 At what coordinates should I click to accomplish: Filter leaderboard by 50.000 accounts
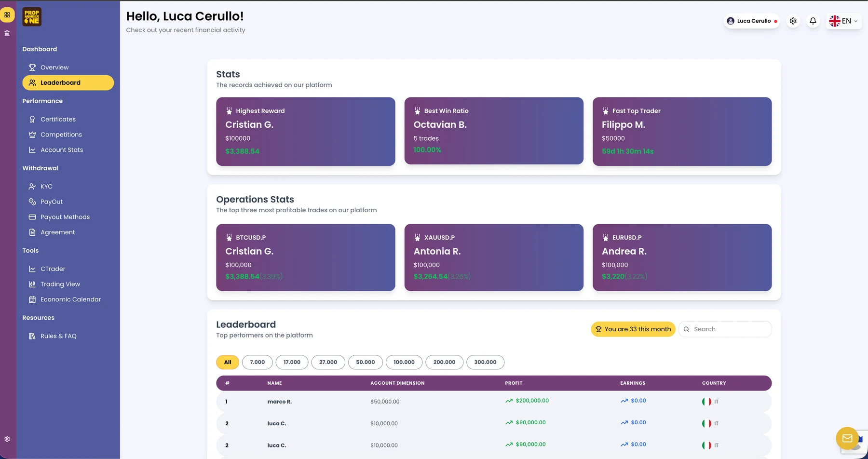tap(366, 362)
